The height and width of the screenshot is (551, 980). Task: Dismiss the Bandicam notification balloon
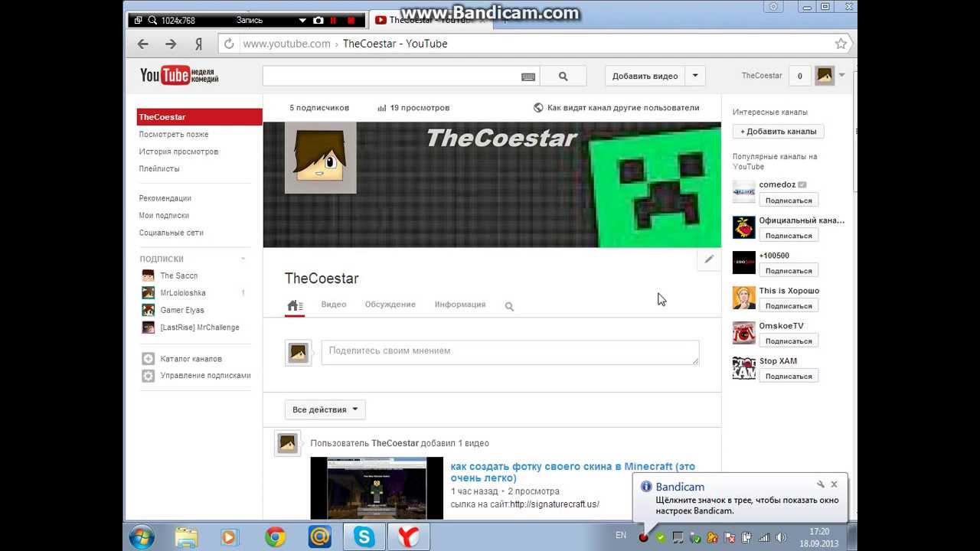(834, 484)
